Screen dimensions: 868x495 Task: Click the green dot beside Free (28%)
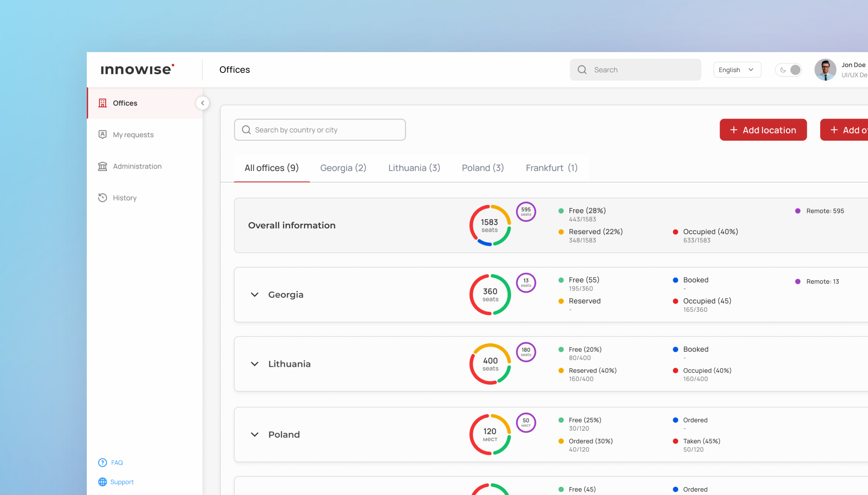coord(561,211)
